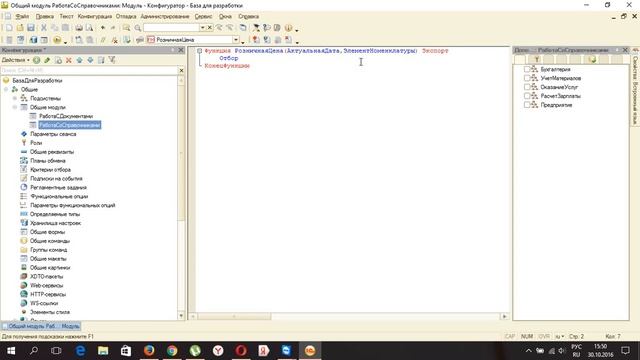Viewport: 640px width, 360px height.
Task: Switch to the Общий модуль window tab at the bottom
Action: click(x=41, y=326)
